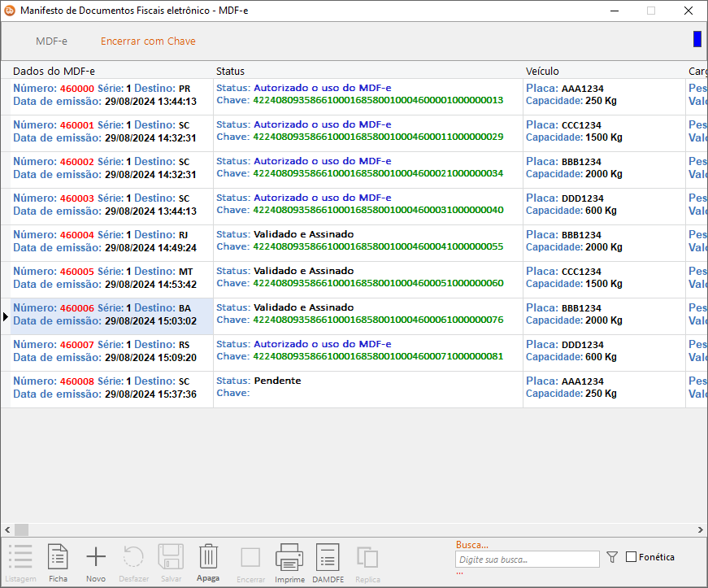Enable the Fonética checkbox
This screenshot has height=588, width=708.
[x=632, y=557]
